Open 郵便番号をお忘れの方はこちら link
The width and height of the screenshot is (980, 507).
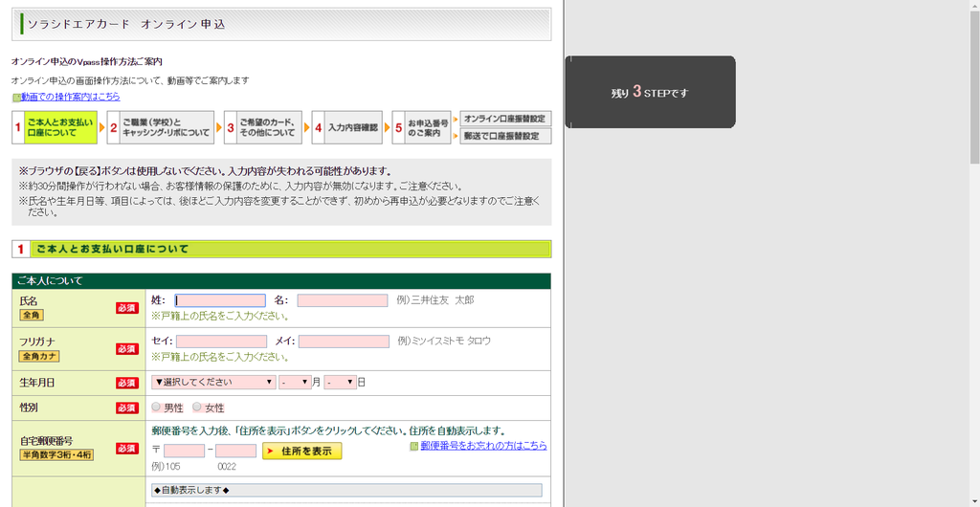(x=483, y=446)
